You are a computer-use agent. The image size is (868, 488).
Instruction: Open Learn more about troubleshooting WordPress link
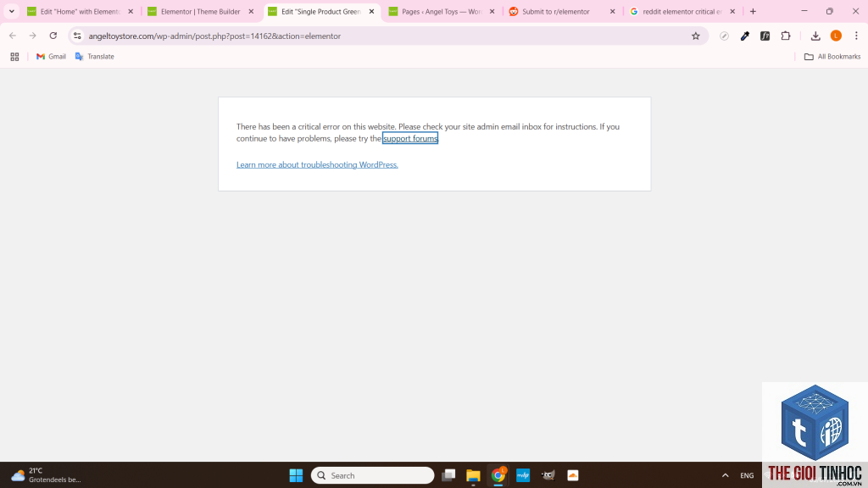[317, 164]
